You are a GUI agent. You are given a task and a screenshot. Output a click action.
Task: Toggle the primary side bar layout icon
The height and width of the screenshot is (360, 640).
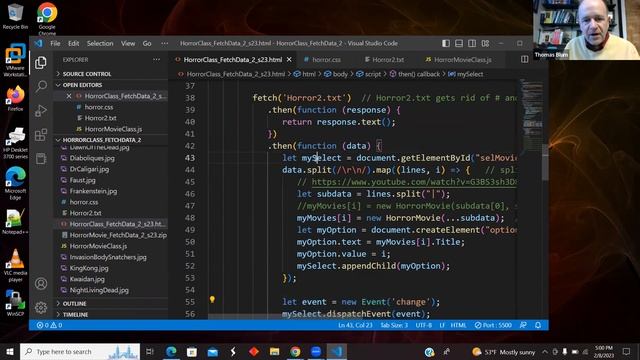(446, 43)
